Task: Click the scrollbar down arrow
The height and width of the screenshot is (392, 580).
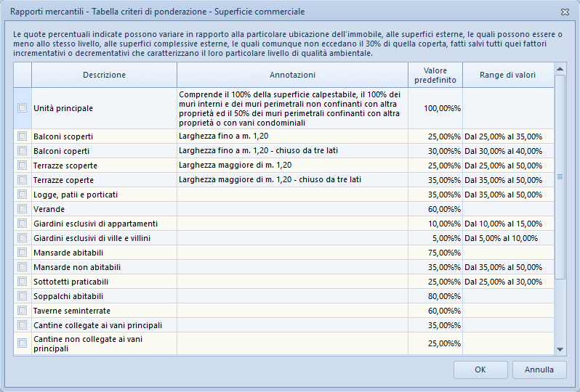Action: 560,349
